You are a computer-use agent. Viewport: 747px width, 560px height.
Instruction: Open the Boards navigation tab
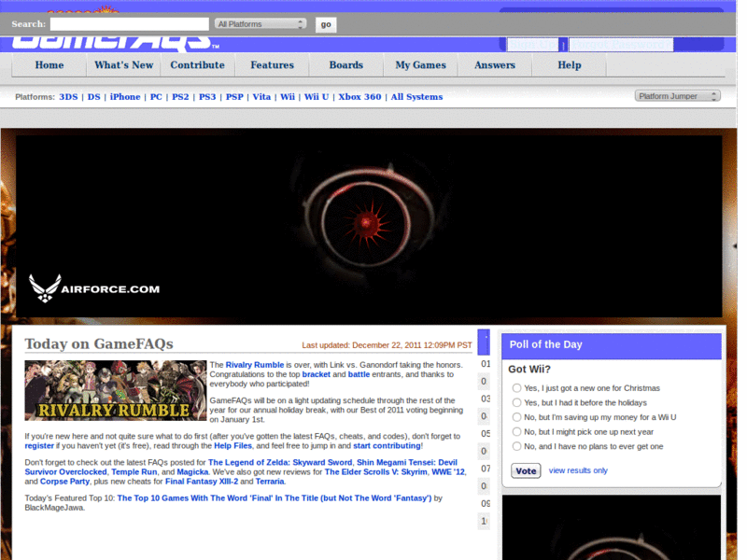coord(345,65)
